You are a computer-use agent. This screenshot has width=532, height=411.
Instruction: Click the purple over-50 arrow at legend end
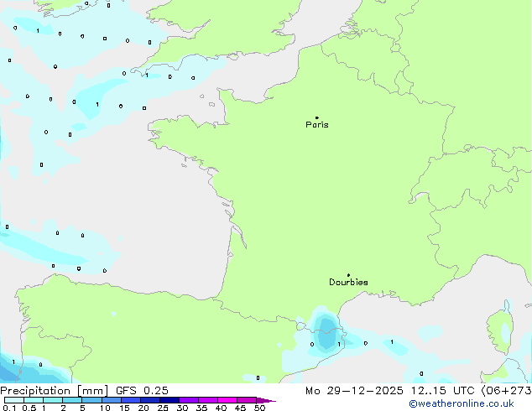click(x=266, y=400)
